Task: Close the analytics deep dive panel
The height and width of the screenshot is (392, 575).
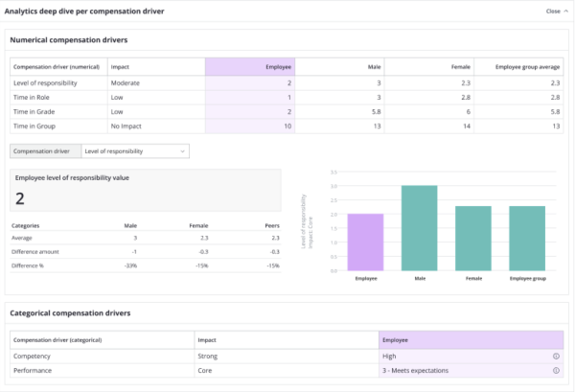Action: point(553,12)
